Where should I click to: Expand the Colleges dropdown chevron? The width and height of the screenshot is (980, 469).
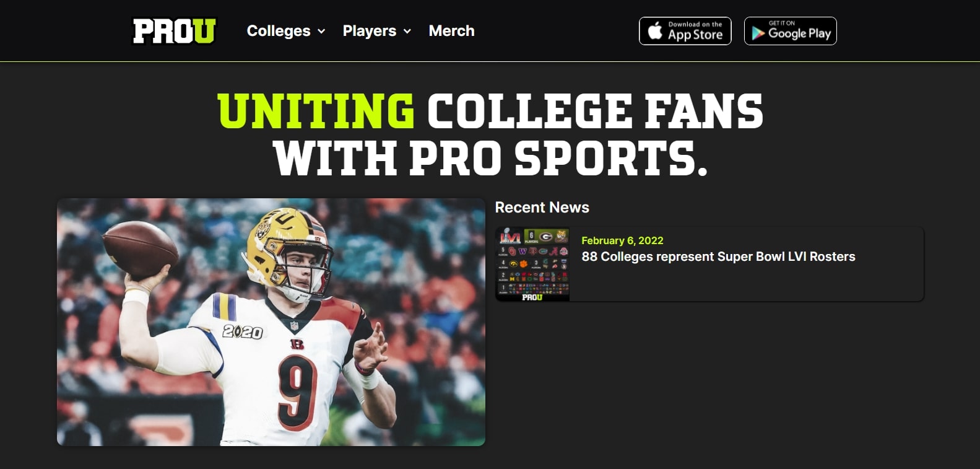click(x=321, y=32)
